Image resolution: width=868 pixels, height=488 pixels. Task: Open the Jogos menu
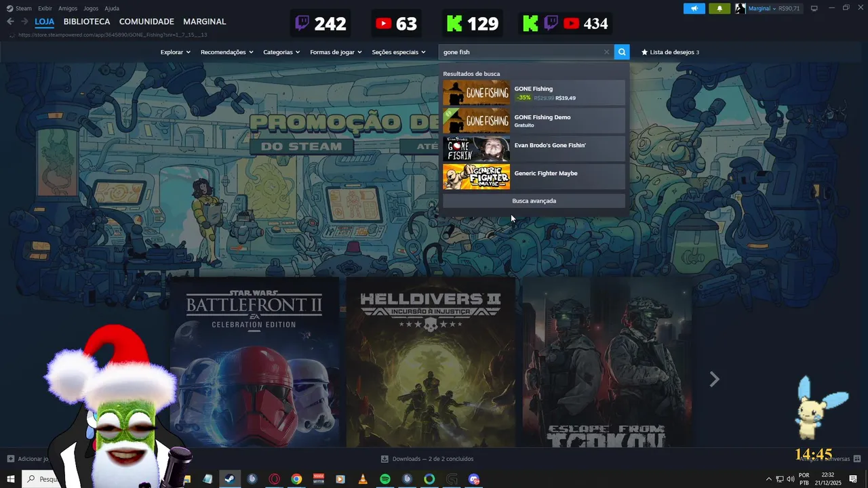point(91,8)
